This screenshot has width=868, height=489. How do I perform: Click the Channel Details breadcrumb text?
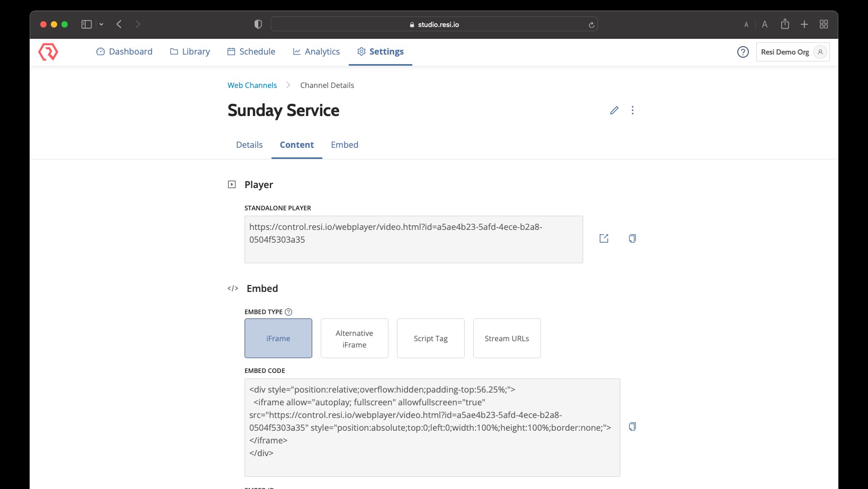point(327,85)
